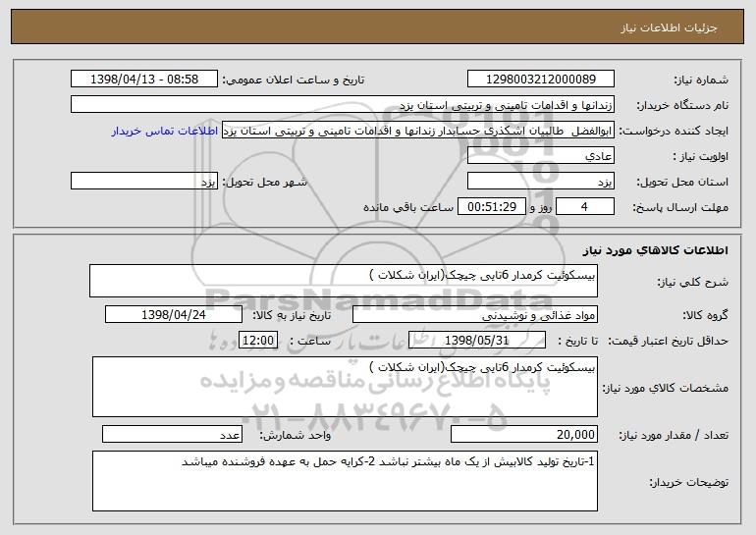Click the توضیحات خریدار label
Image resolution: width=756 pixels, height=535 pixels.
click(689, 482)
